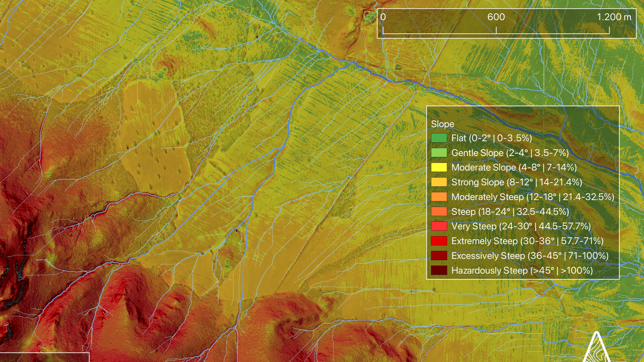Click the Strong Slope amber swatch

tap(439, 182)
